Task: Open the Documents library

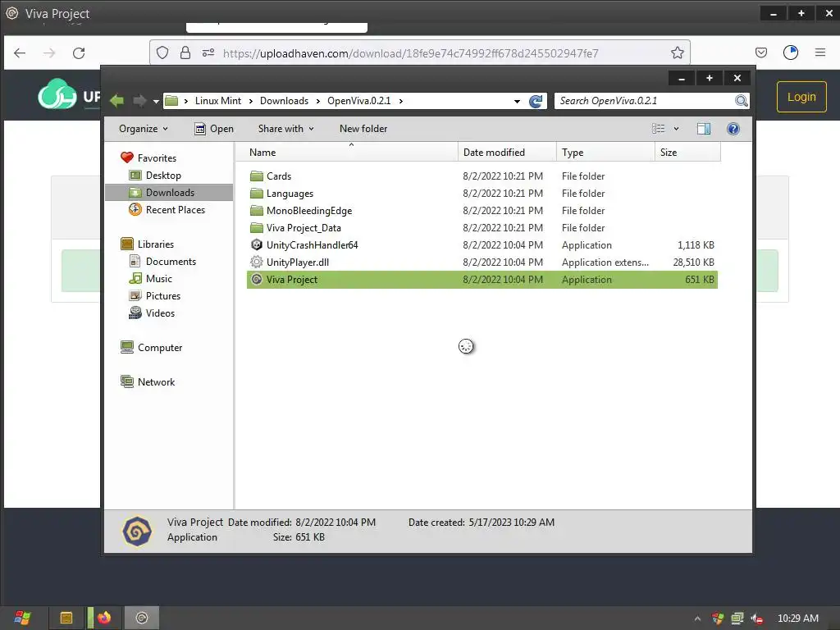Action: point(163,261)
